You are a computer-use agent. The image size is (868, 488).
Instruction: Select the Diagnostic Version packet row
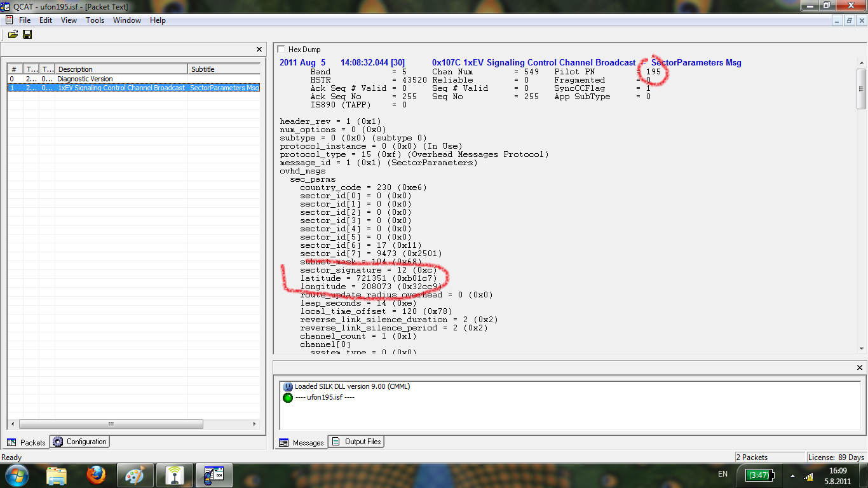pos(133,79)
